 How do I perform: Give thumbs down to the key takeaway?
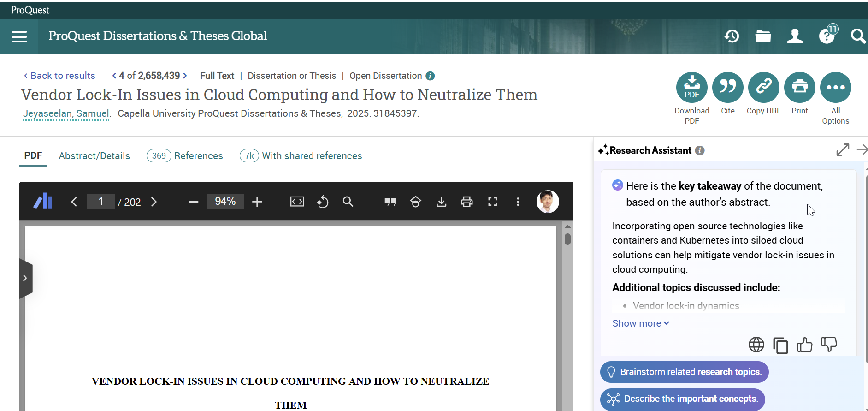(829, 344)
